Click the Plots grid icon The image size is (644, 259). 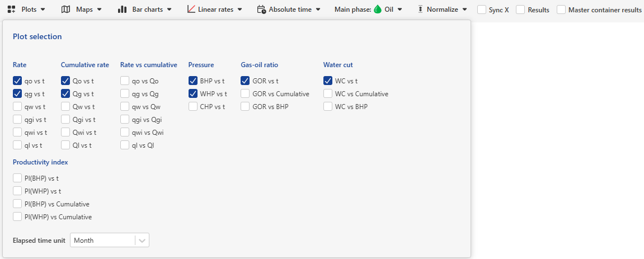[x=11, y=10]
